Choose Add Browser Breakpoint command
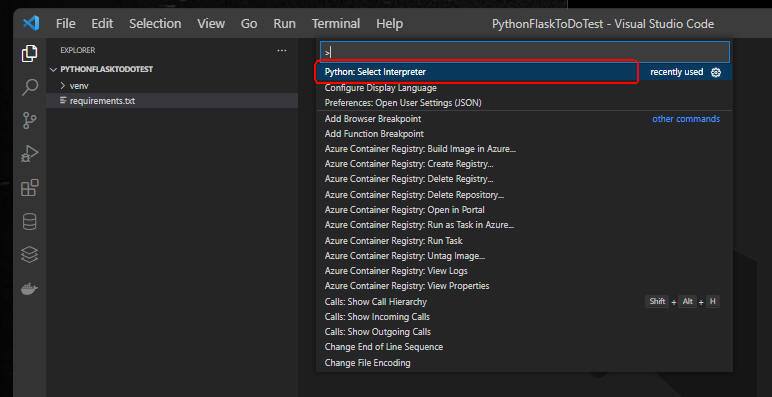Viewport: 772px width, 397px height. [x=524, y=119]
